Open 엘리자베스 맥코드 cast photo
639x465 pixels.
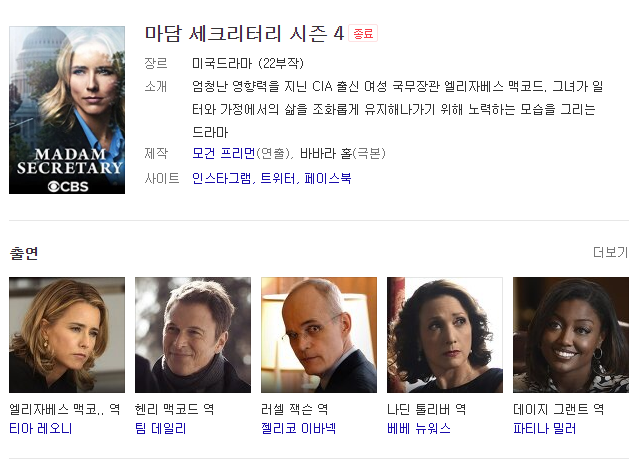[67, 335]
